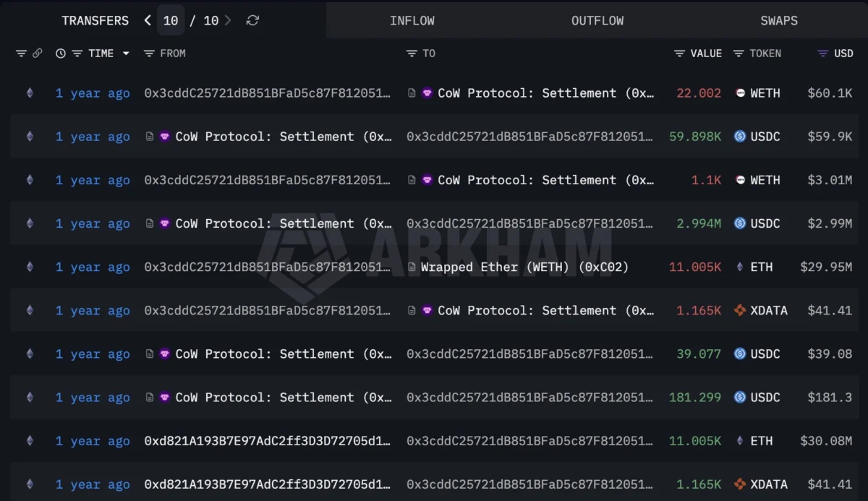Click CoW Protocol logo in 22.002 WETH row
Image resolution: width=868 pixels, height=501 pixels.
coord(427,93)
